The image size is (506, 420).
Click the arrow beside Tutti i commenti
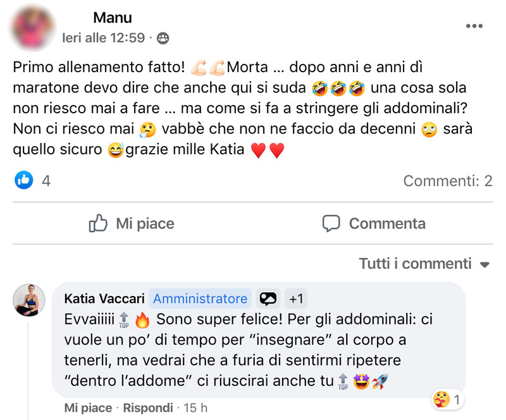click(x=485, y=264)
